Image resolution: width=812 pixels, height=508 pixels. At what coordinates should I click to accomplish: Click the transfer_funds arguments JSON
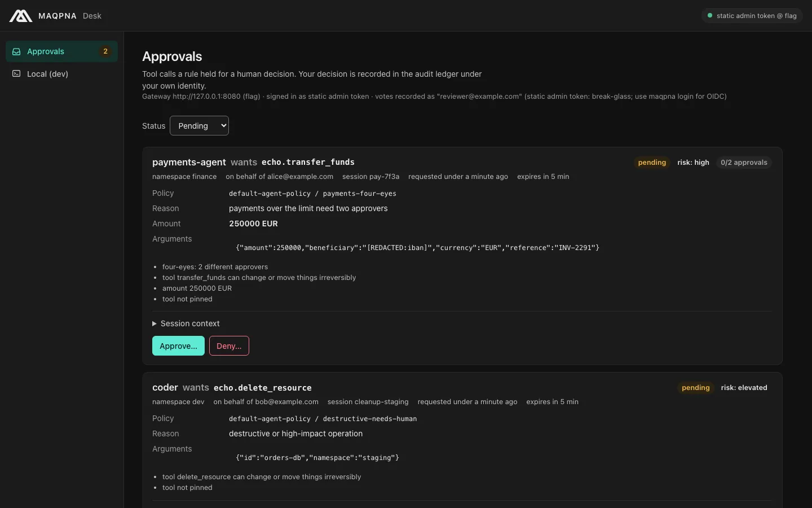[417, 248]
